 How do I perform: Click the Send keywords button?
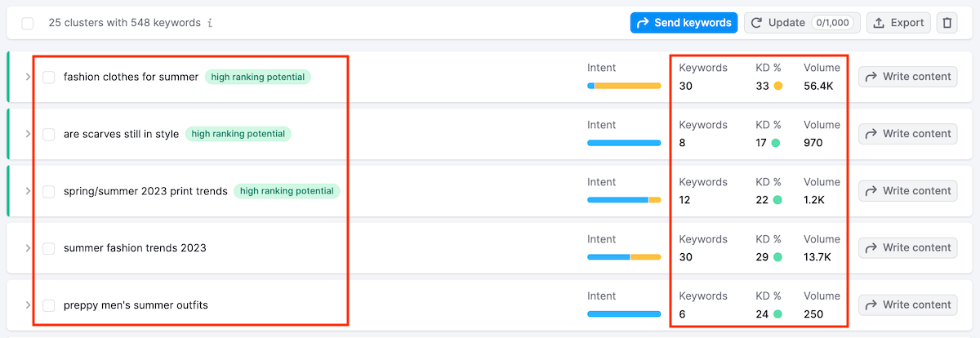[684, 23]
